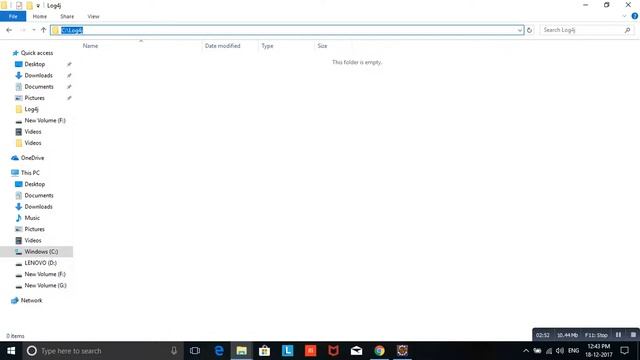
Task: Open the Action Center notifications icon
Action: tap(624, 351)
